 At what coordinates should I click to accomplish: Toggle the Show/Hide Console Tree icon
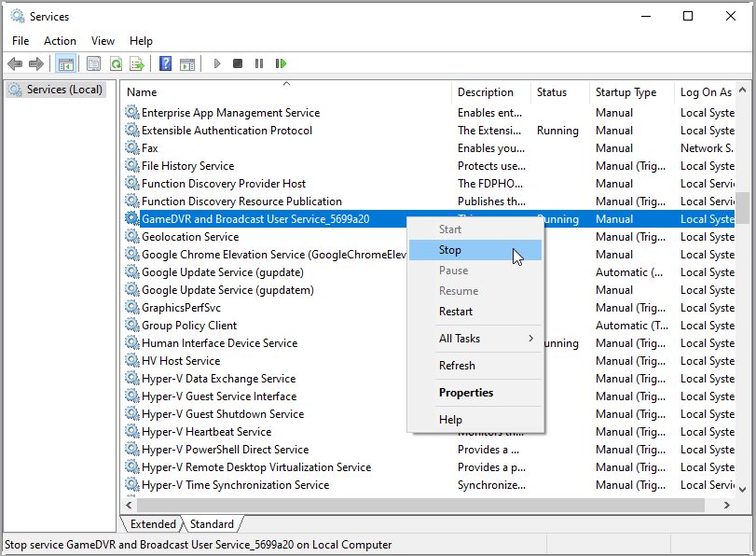65,63
